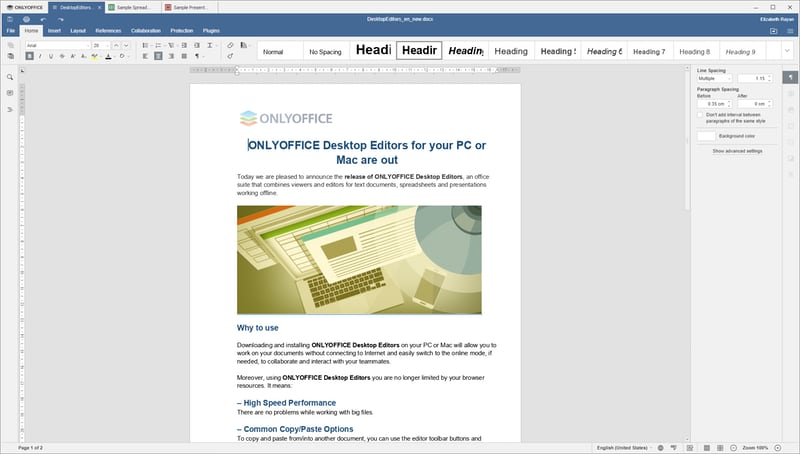Zoom out with minus button
Image resolution: width=800 pixels, height=454 pixels.
(733, 448)
